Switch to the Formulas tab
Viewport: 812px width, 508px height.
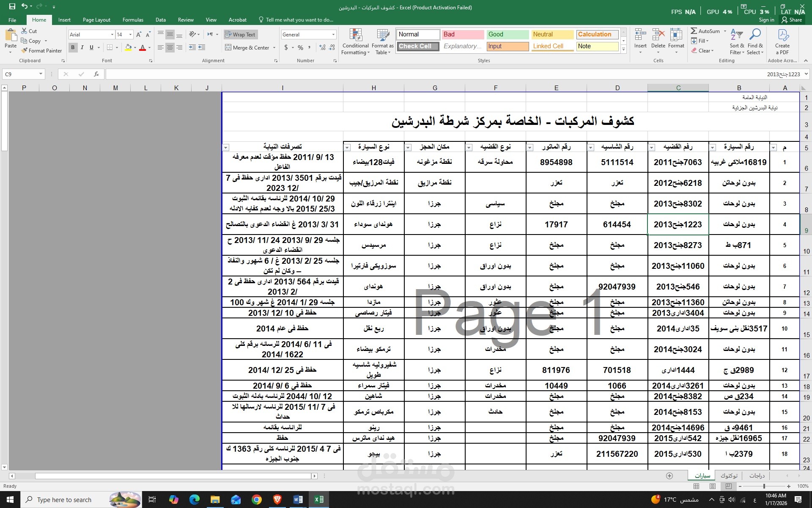click(x=133, y=20)
